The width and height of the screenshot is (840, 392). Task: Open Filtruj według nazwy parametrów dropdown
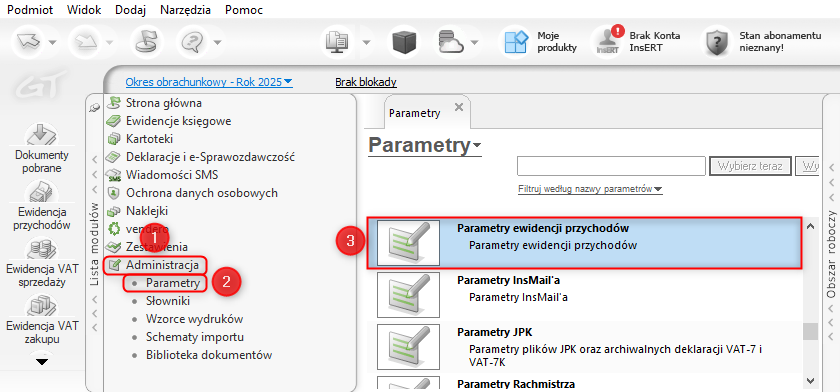[590, 189]
